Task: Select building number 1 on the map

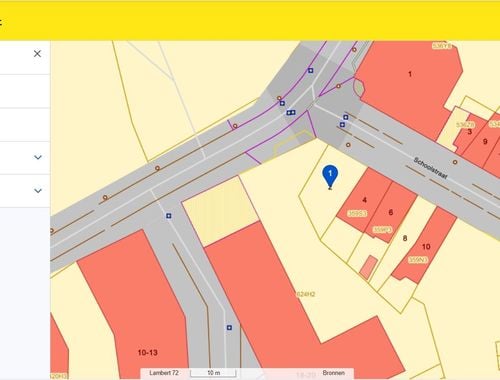Action: [x=410, y=74]
